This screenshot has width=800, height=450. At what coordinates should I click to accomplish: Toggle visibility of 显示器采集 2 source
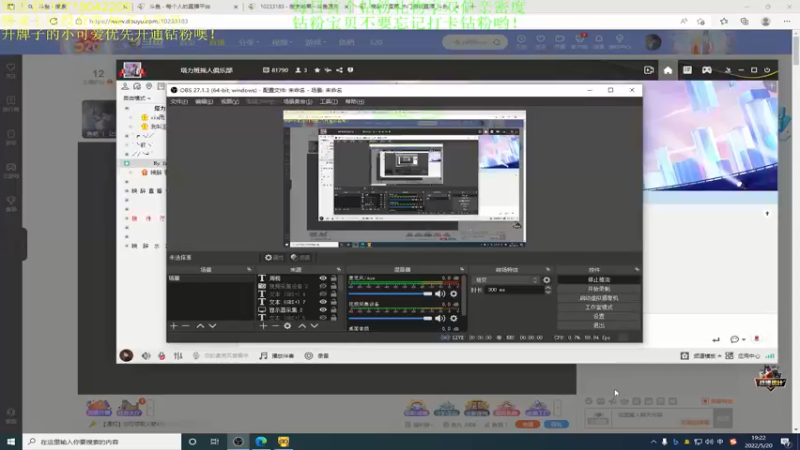pyautogui.click(x=323, y=310)
